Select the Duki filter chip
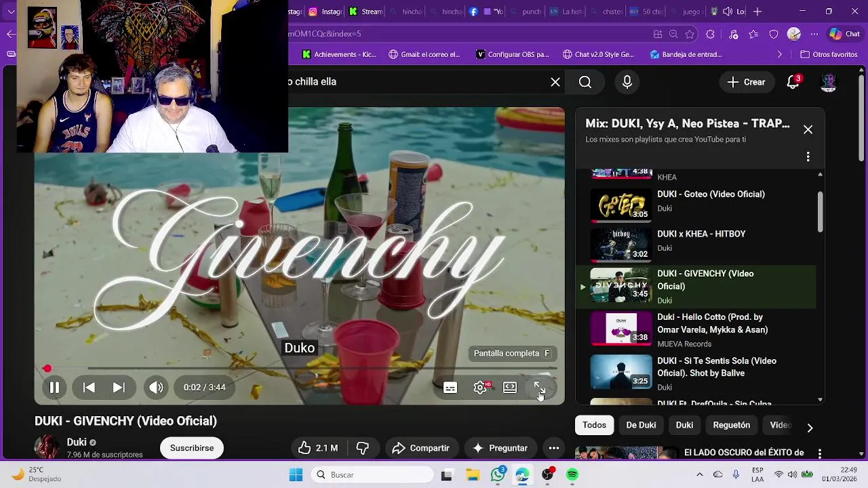The image size is (868, 488). [685, 425]
